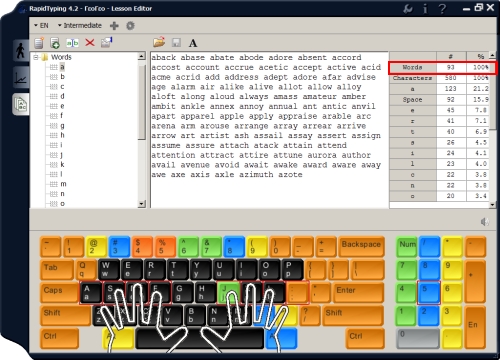Click the Tab key on virtual keyboard

coord(57,270)
